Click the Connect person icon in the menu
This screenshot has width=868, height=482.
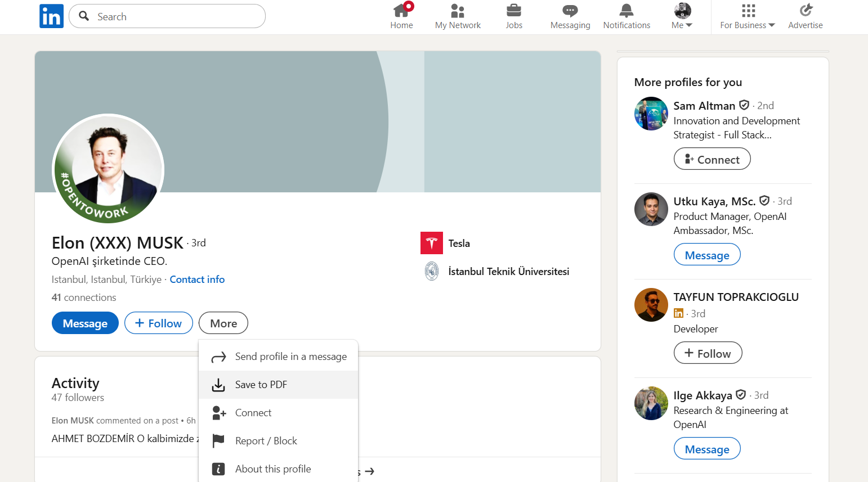coord(218,412)
